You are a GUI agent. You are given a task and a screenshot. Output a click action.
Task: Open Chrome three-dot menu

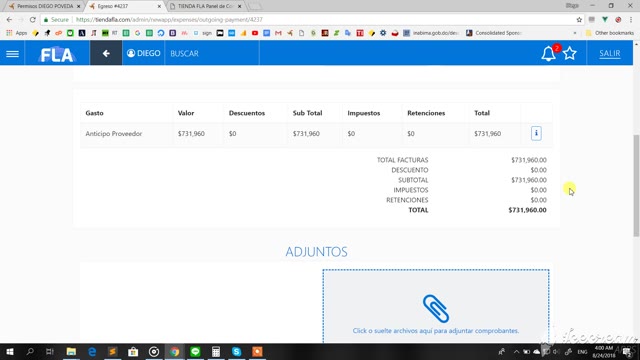631,20
